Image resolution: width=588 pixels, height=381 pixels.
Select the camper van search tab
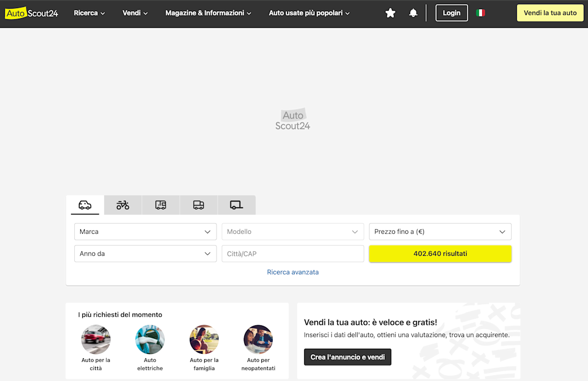tap(161, 205)
